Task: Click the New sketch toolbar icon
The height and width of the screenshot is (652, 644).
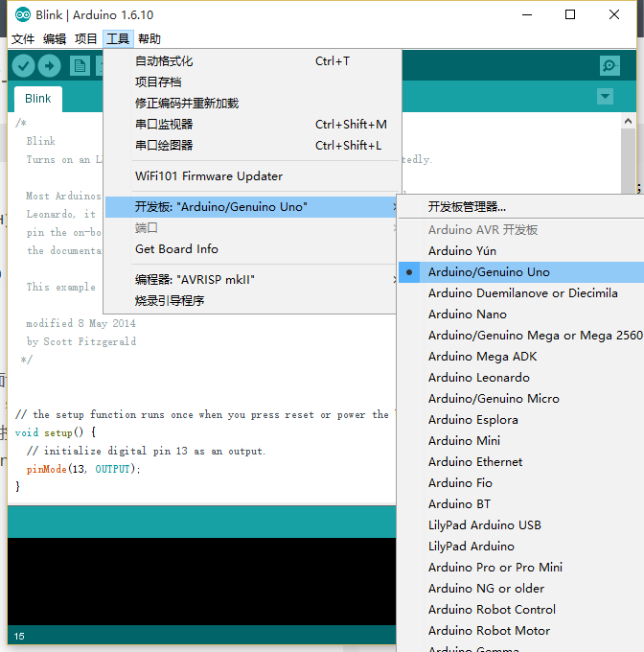Action: pyautogui.click(x=80, y=66)
